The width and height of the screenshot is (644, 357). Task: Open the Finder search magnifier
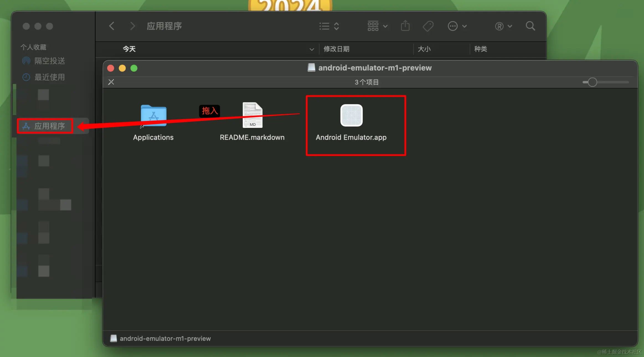point(530,26)
